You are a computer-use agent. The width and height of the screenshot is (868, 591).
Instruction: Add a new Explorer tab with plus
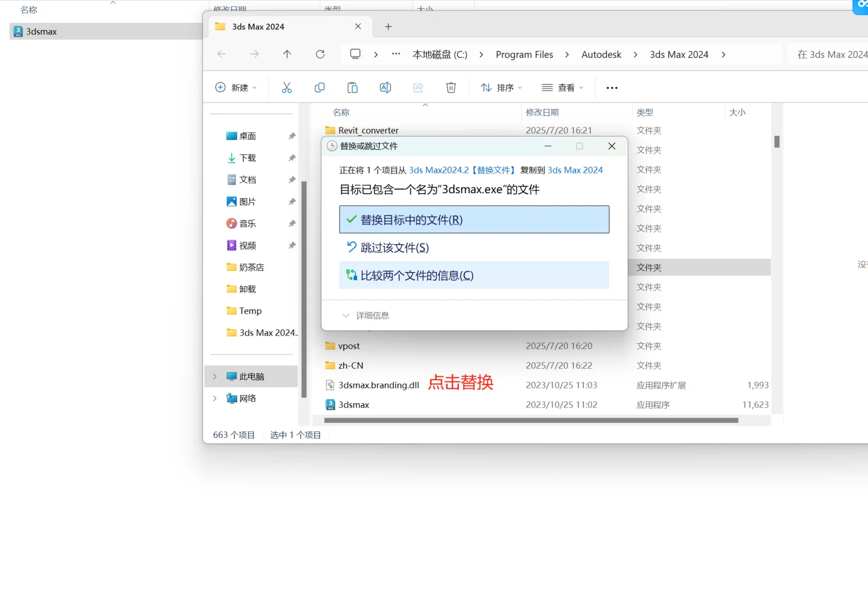click(388, 26)
